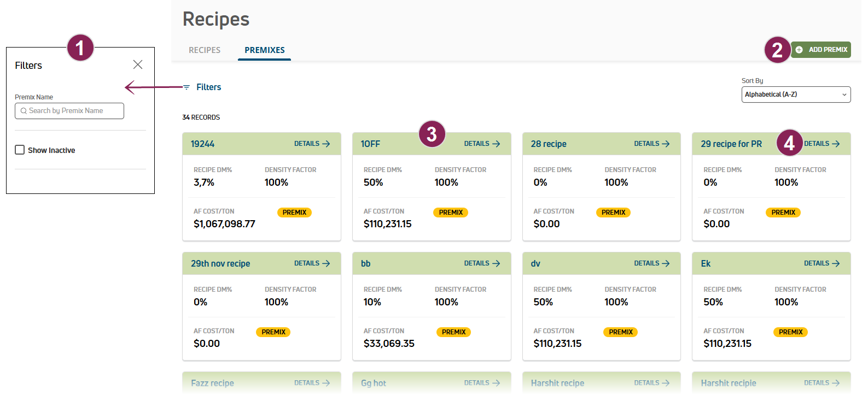Expand the Filters link above the records
Screen dimensions: 868x401
[208, 87]
